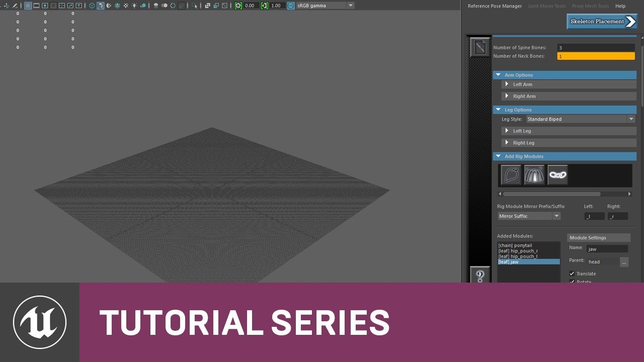The width and height of the screenshot is (644, 362).
Task: Open the Help menu
Action: coord(620,6)
